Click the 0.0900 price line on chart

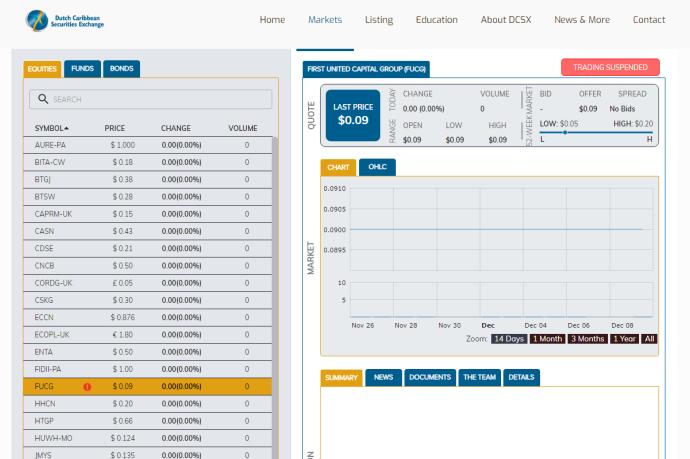coord(496,229)
